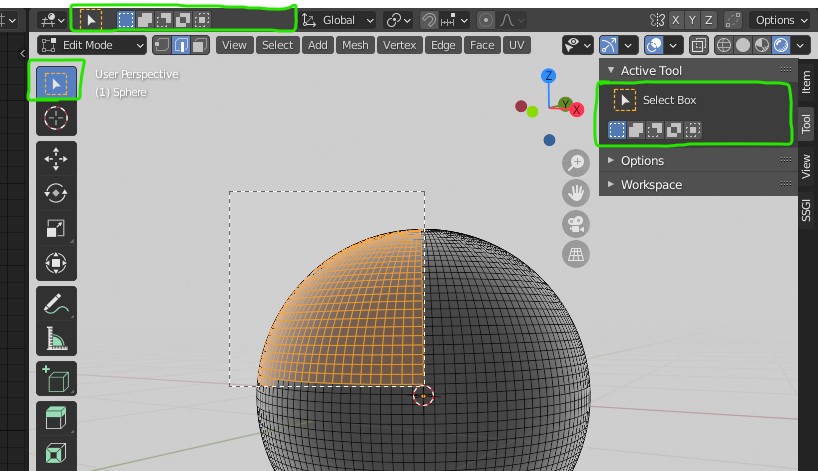Toggle Z axis mirror in header
818x471 pixels.
[708, 20]
